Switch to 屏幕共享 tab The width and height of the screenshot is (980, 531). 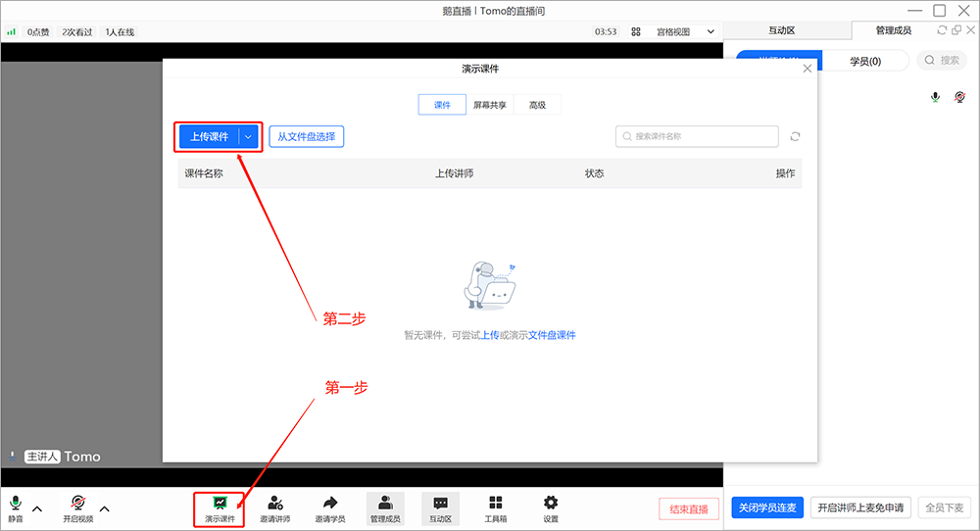[489, 105]
